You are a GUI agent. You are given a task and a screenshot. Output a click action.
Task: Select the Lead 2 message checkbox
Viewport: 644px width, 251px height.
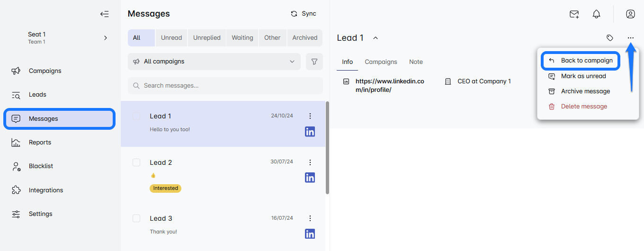pos(136,162)
